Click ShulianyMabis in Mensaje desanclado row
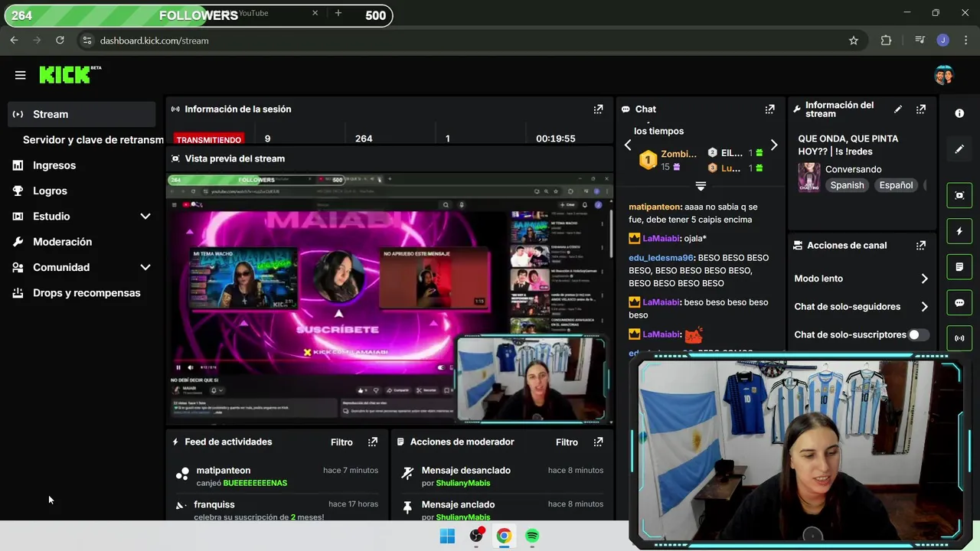980x551 pixels. (462, 483)
